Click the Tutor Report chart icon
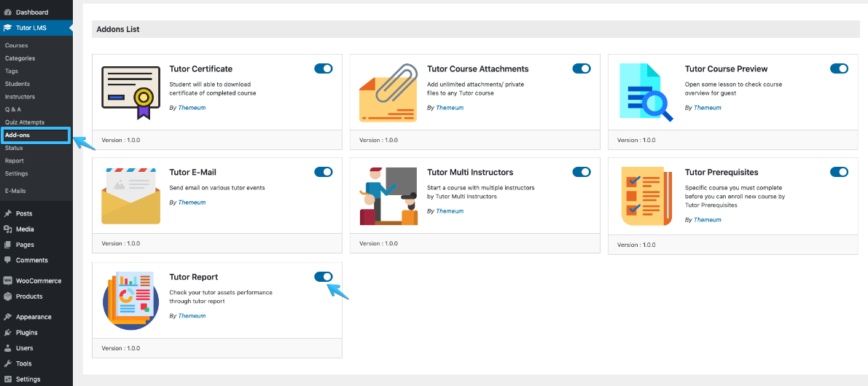 click(x=130, y=300)
